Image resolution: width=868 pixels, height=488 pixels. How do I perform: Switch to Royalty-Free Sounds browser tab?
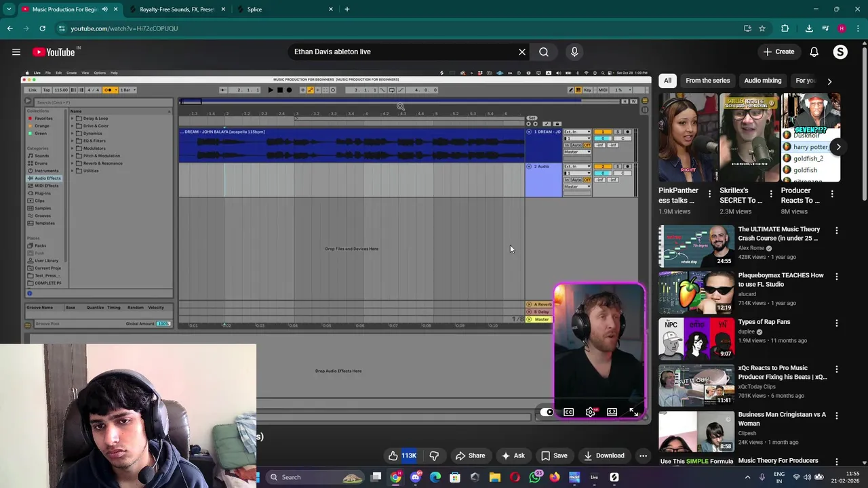click(177, 9)
